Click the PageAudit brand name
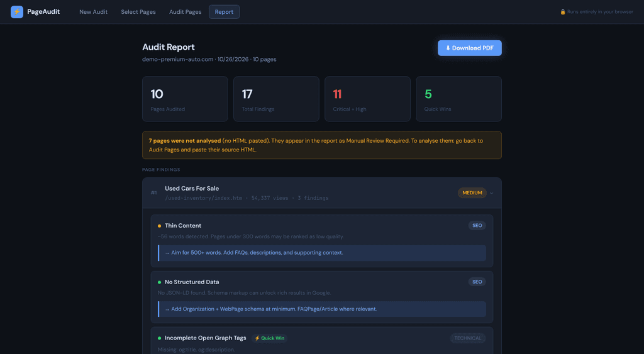 coord(43,11)
